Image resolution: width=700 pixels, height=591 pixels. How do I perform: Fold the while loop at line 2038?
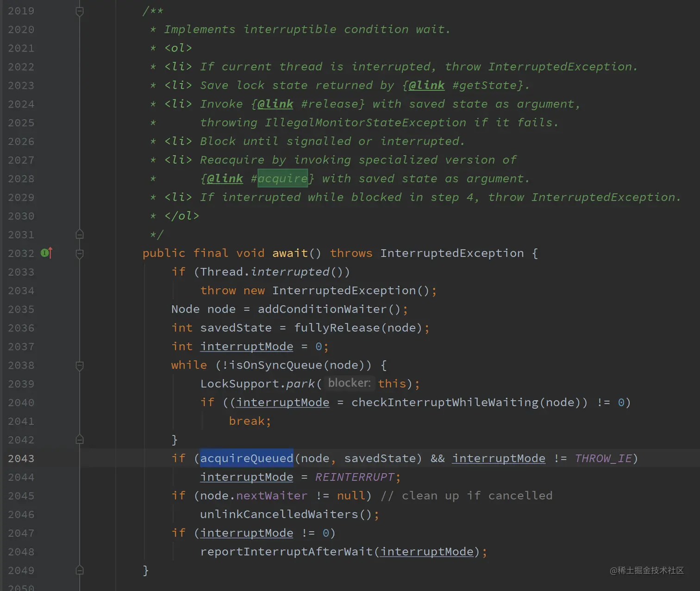point(80,365)
